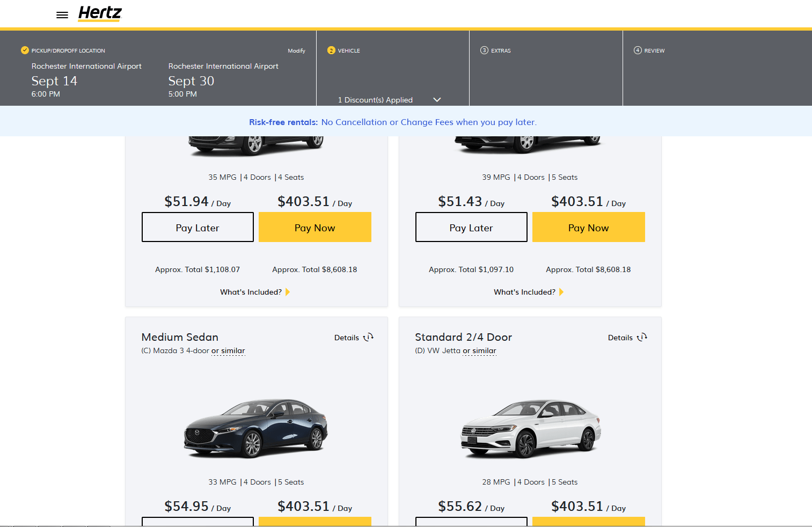Viewport: 812px width, 527px height.
Task: Click the refresh icon beside Standard 2/4 Door Details
Action: point(642,337)
